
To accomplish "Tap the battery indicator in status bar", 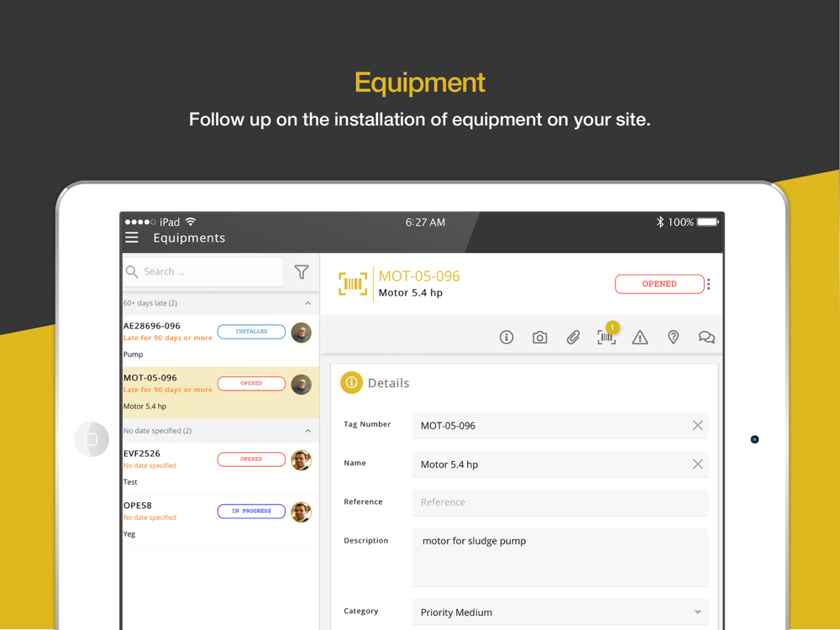I will point(707,222).
